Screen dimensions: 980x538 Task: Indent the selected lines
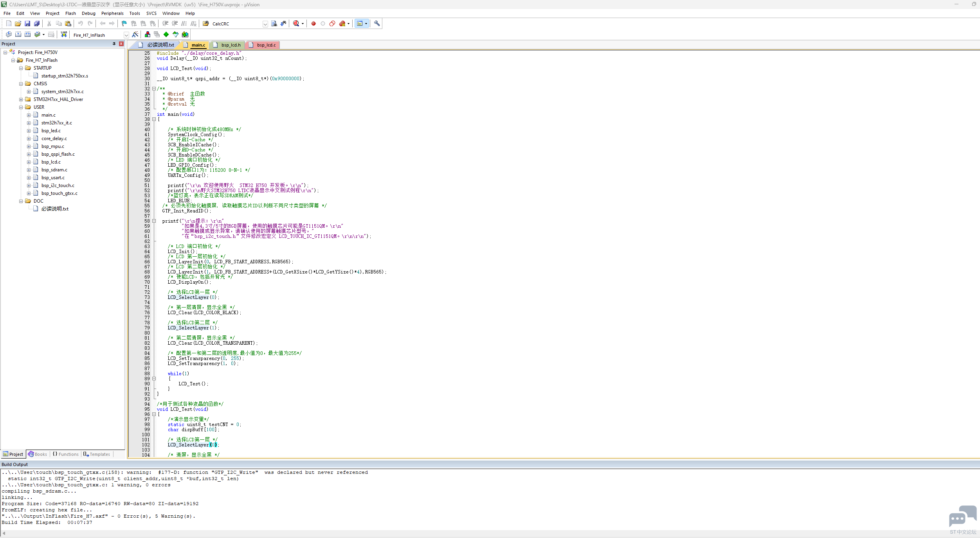click(x=166, y=23)
